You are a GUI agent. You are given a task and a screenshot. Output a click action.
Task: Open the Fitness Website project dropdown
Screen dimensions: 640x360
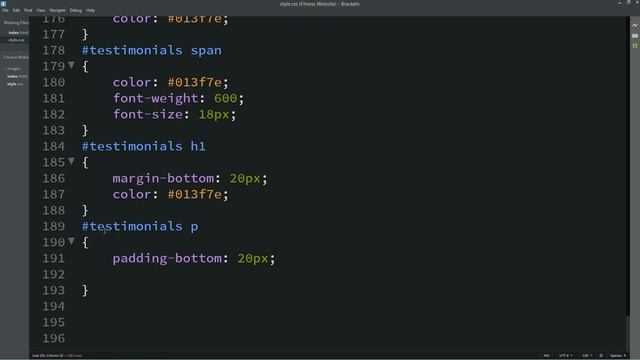(x=16, y=57)
